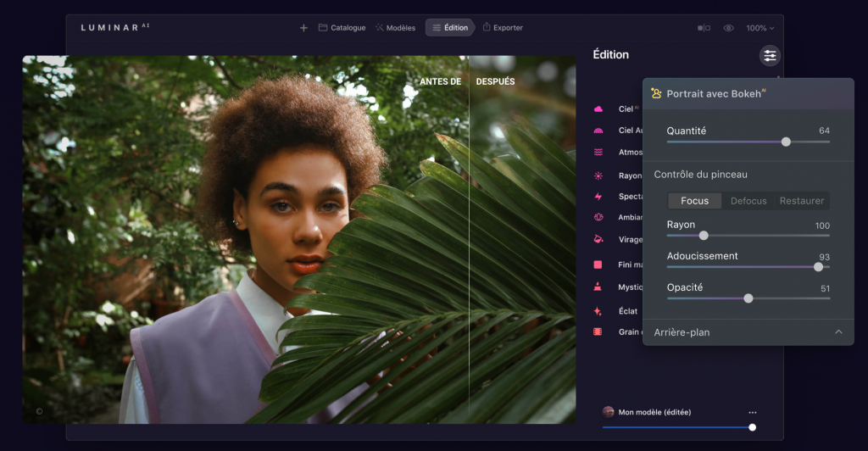Viewport: 868px width, 451px height.
Task: Open the Grain film icon tool
Action: pos(598,331)
